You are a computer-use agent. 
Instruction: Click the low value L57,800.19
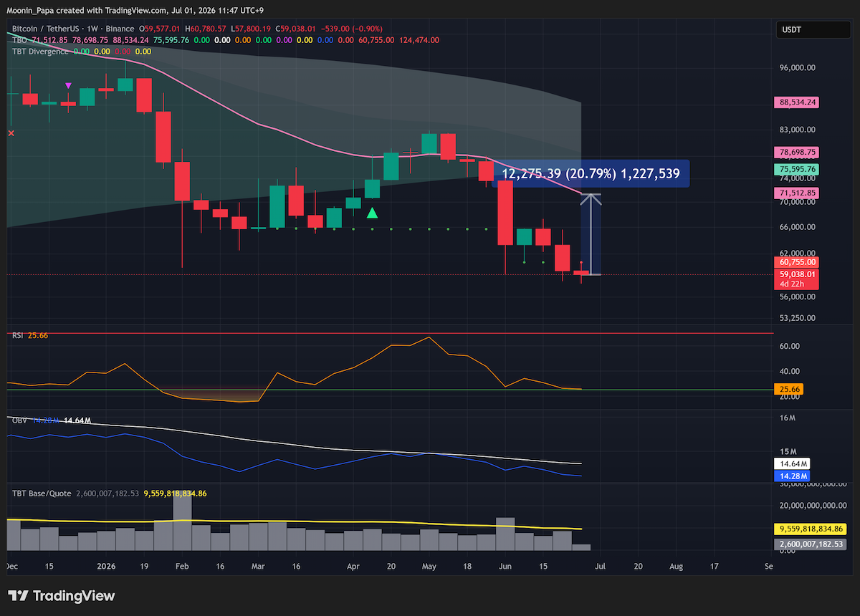(x=252, y=29)
